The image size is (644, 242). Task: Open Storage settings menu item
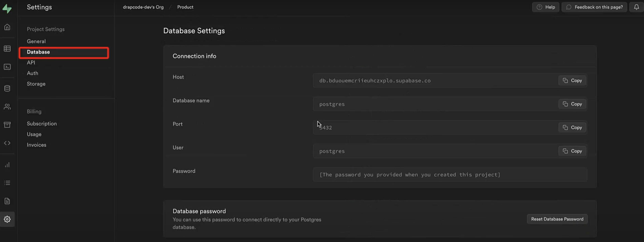36,84
